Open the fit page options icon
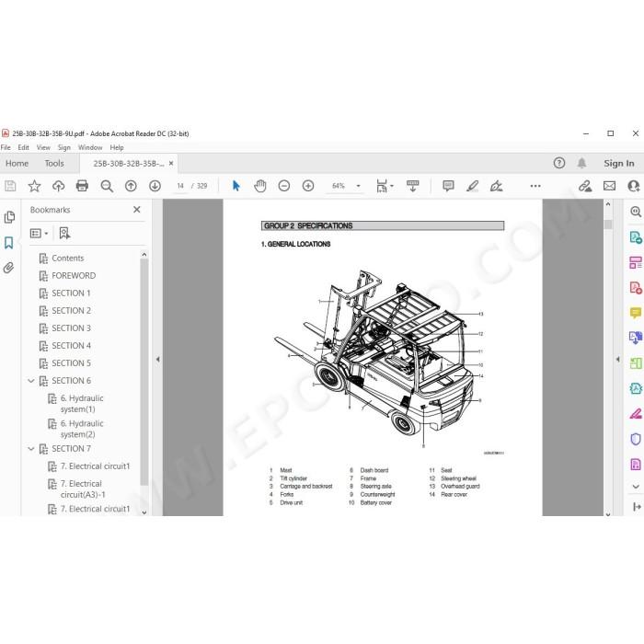644x644 pixels. [x=385, y=186]
